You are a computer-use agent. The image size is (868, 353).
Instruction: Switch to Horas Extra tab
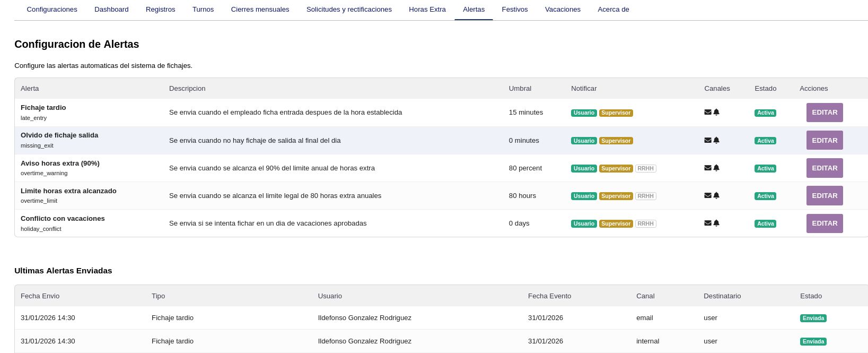point(427,10)
